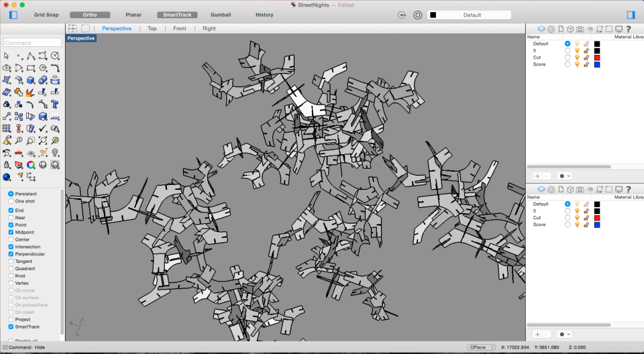
Task: Open the color wheel tool
Action: click(31, 165)
